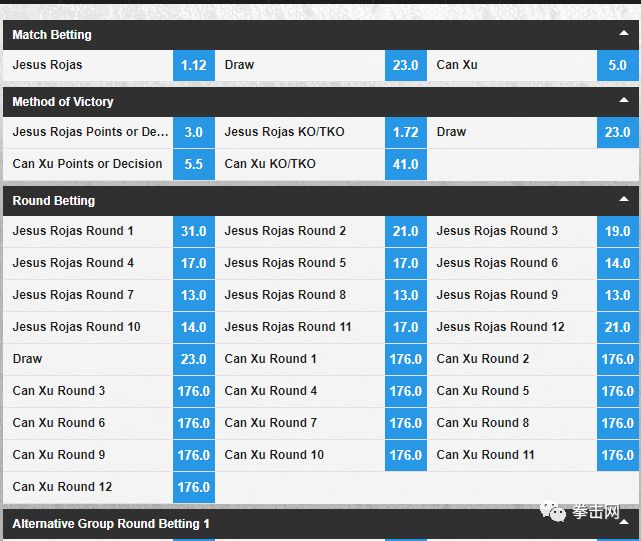Click the Jesus Rojas Points or De... label
This screenshot has height=541, width=641.
tap(90, 132)
